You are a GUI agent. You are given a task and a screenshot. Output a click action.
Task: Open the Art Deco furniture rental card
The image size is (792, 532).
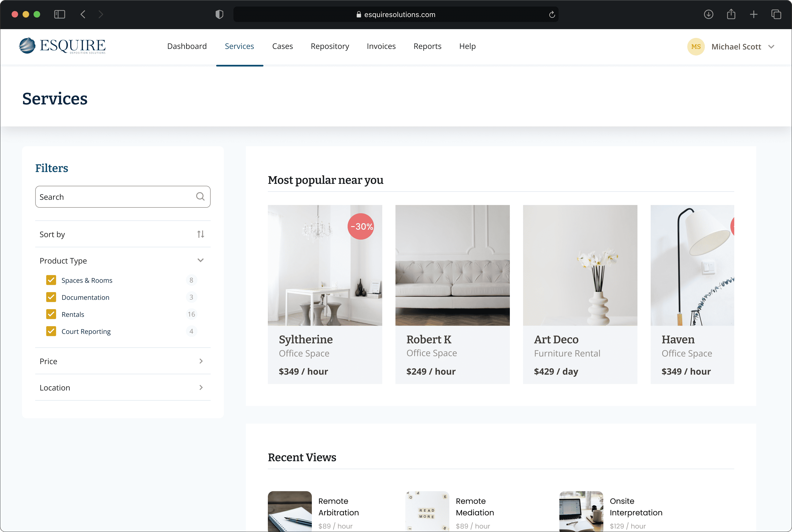[580, 294]
